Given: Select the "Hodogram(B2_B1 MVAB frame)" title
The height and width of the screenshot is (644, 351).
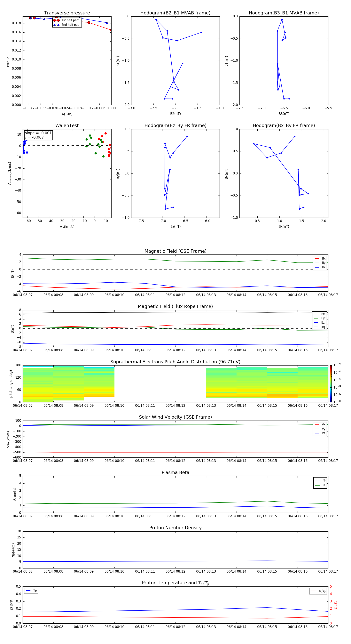Looking at the screenshot, I should [x=175, y=13].
